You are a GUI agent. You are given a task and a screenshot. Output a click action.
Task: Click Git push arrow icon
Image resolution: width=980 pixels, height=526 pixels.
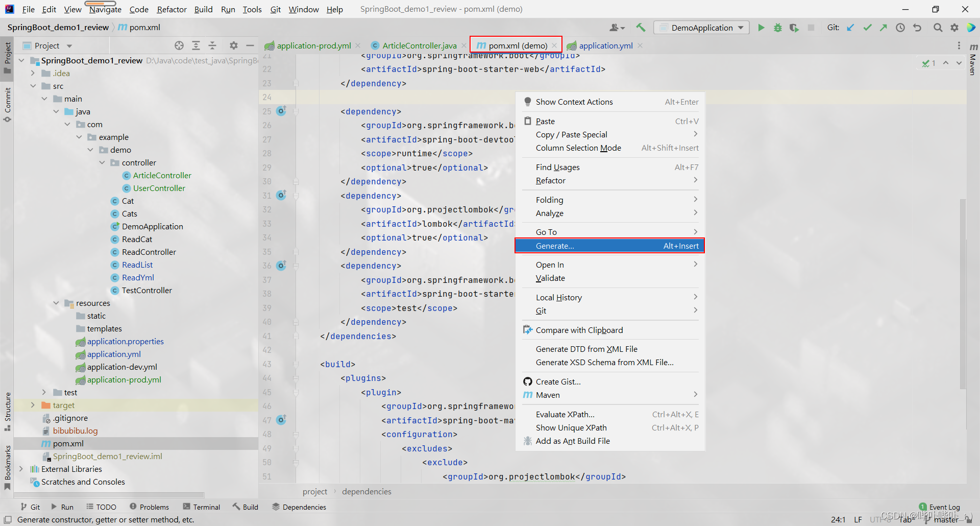click(x=884, y=28)
